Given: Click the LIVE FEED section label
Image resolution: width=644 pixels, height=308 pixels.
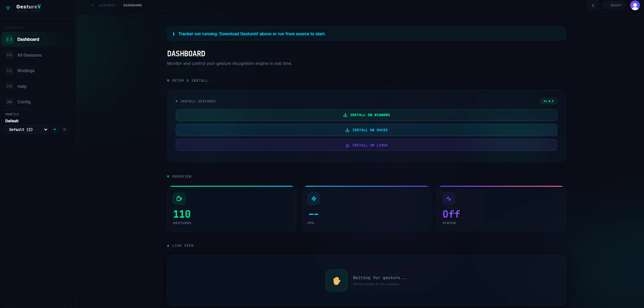Looking at the screenshot, I should (183, 246).
